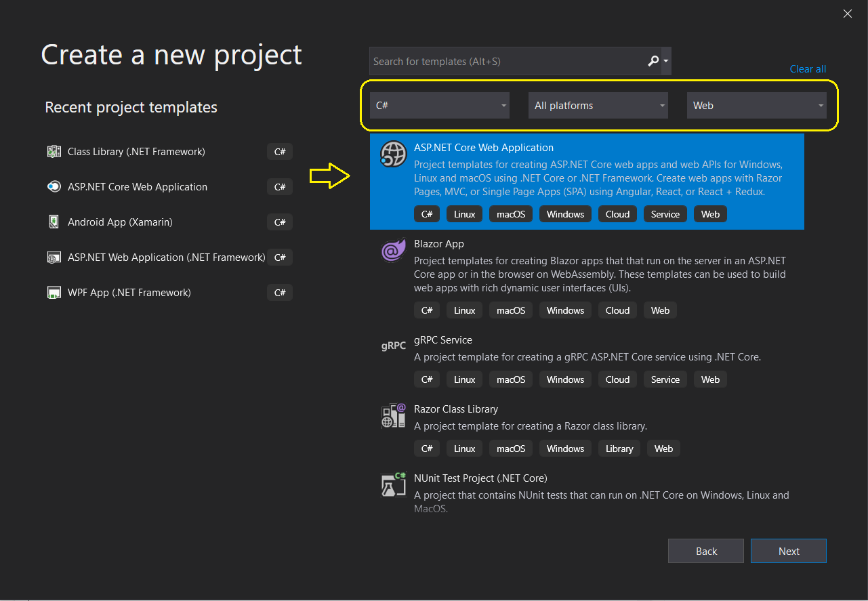Click the ASP.NET Core Web Application globe icon

(393, 154)
